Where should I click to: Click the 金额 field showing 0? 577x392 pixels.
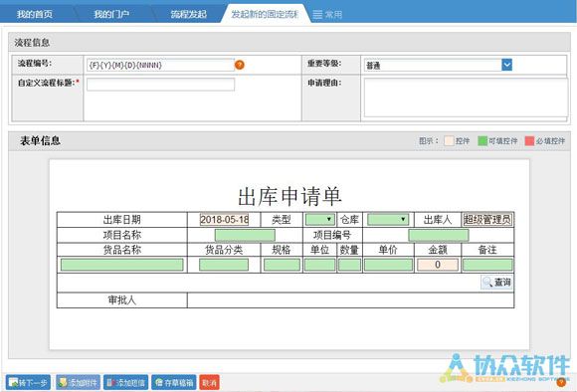[438, 265]
